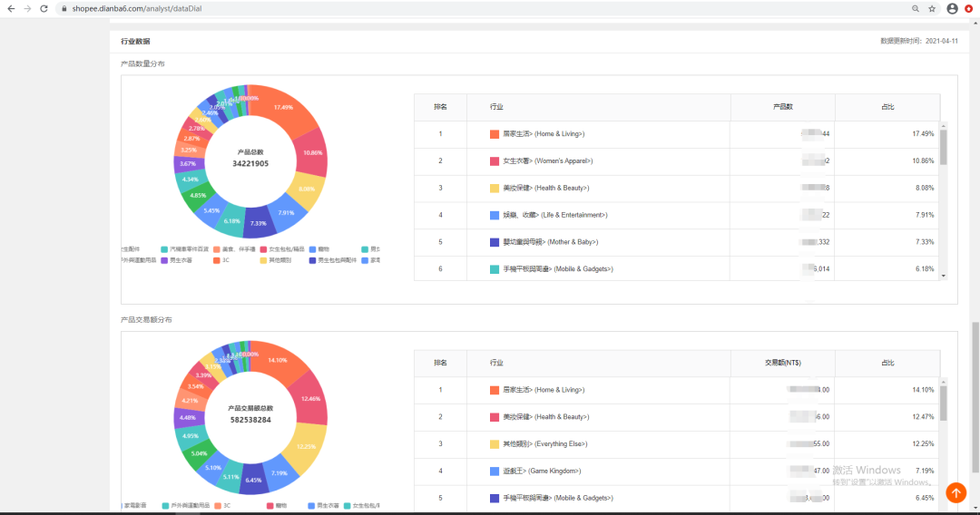Viewport: 980px width, 515px height.
Task: Click the up arrow of the 产品数 table scrollbar
Action: [x=943, y=125]
